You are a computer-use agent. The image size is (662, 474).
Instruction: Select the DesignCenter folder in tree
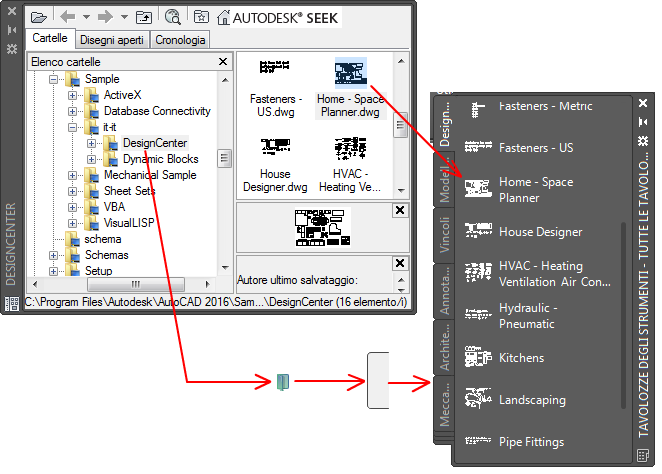pyautogui.click(x=155, y=143)
